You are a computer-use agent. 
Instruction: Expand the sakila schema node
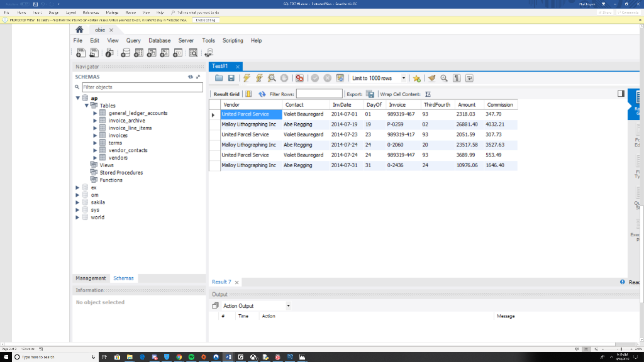(78, 202)
